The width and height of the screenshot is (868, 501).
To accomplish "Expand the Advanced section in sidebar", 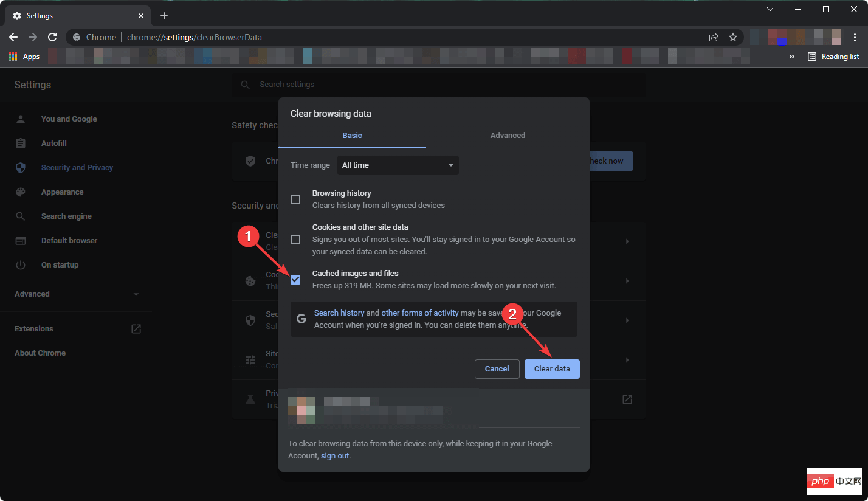I will point(76,294).
